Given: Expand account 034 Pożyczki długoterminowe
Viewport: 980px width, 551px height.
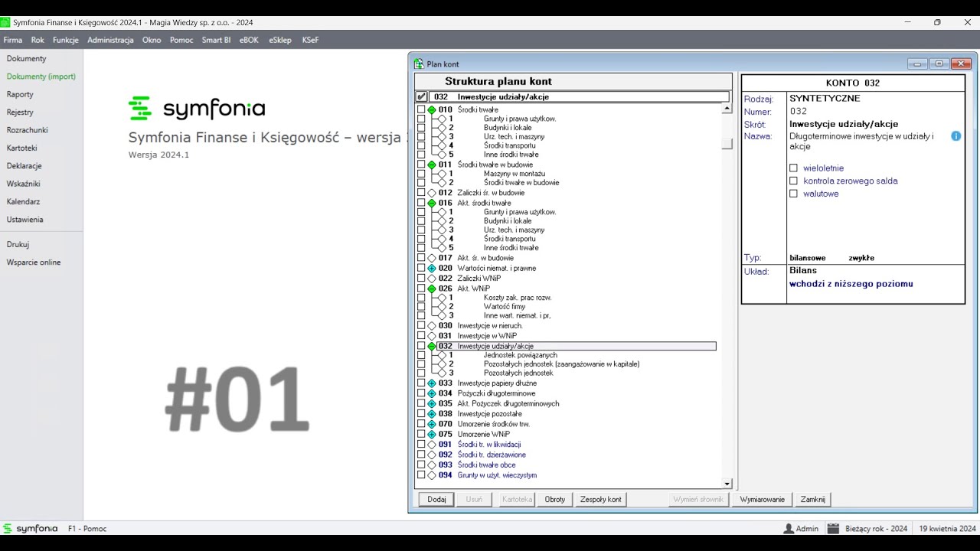Looking at the screenshot, I should coord(432,393).
